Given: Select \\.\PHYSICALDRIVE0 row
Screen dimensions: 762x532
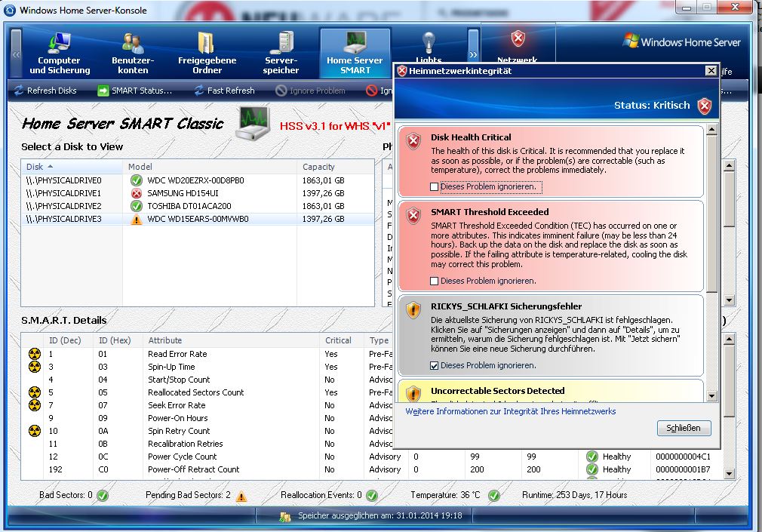Looking at the screenshot, I should 198,180.
